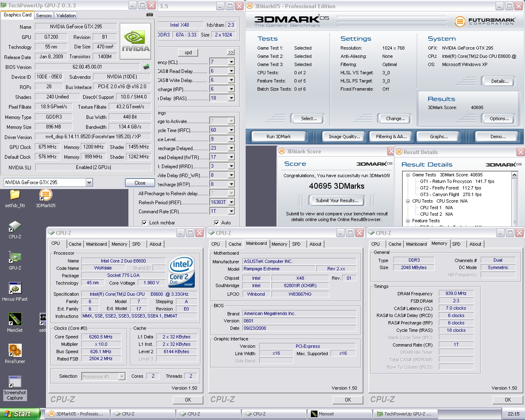The height and width of the screenshot is (420, 525).
Task: Open the tRAS delay dropdown showing 18
Action: pos(231,98)
